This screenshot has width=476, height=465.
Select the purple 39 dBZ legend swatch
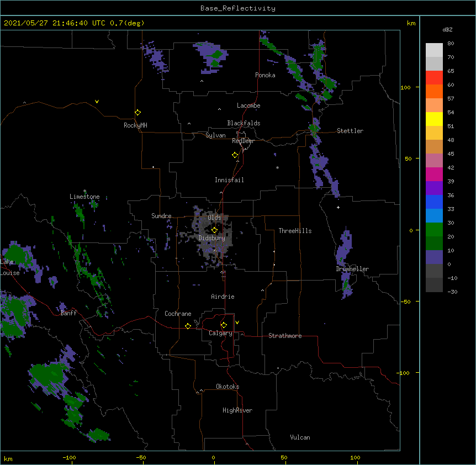click(434, 188)
